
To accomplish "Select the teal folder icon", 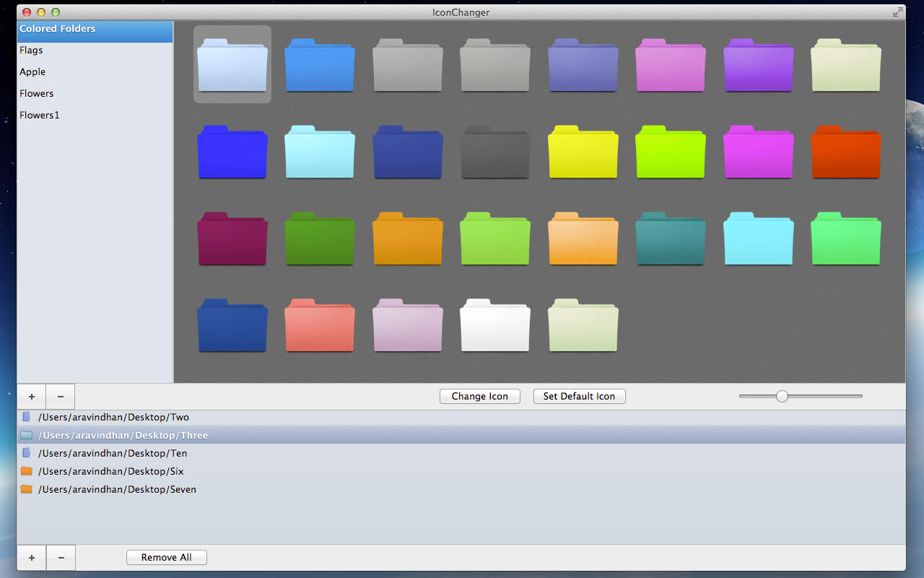I will 671,239.
